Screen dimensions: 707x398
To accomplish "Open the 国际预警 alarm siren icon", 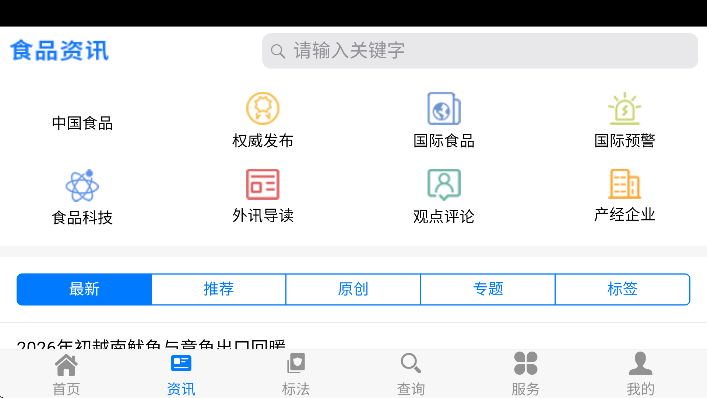I will coord(624,109).
